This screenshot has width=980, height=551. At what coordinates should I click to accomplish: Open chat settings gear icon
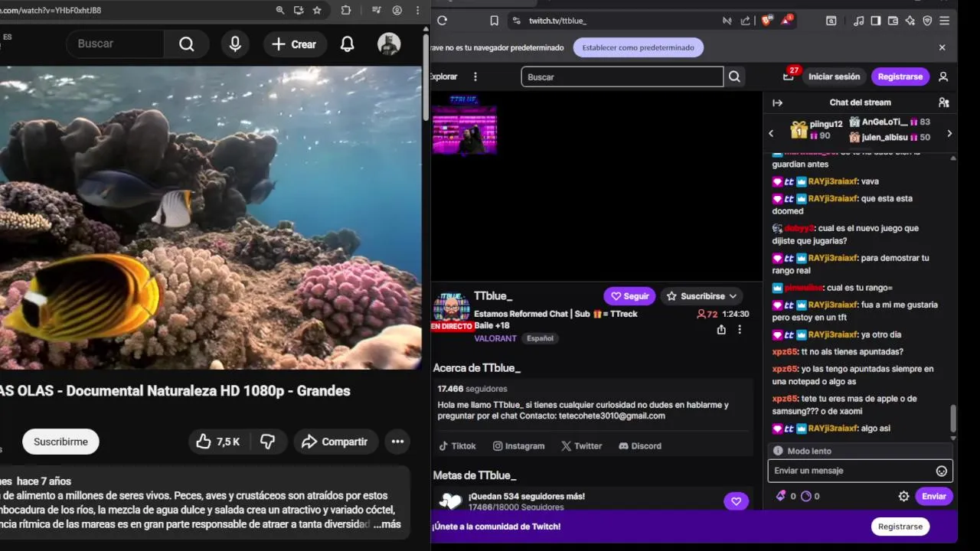coord(903,497)
